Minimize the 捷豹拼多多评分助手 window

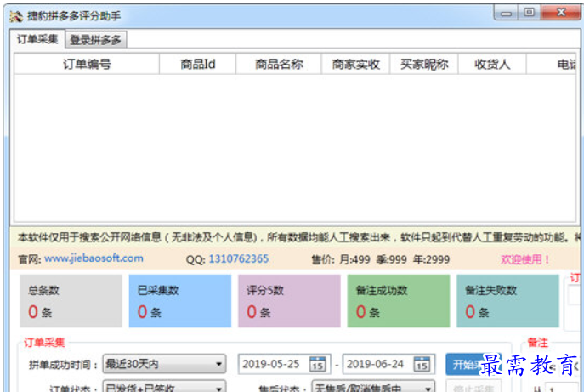tap(507, 13)
